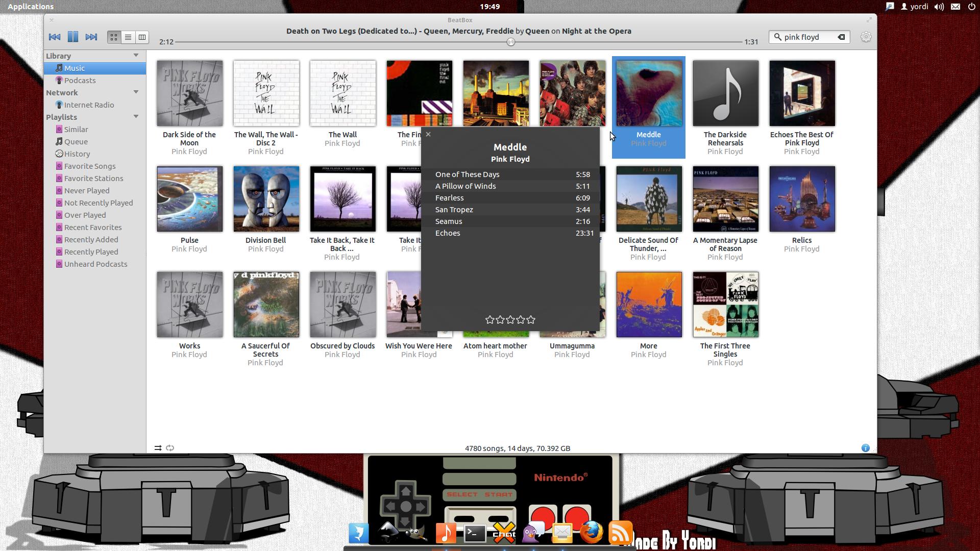This screenshot has height=551, width=980.
Task: Open Internet Radio in the sidebar
Action: (95, 105)
